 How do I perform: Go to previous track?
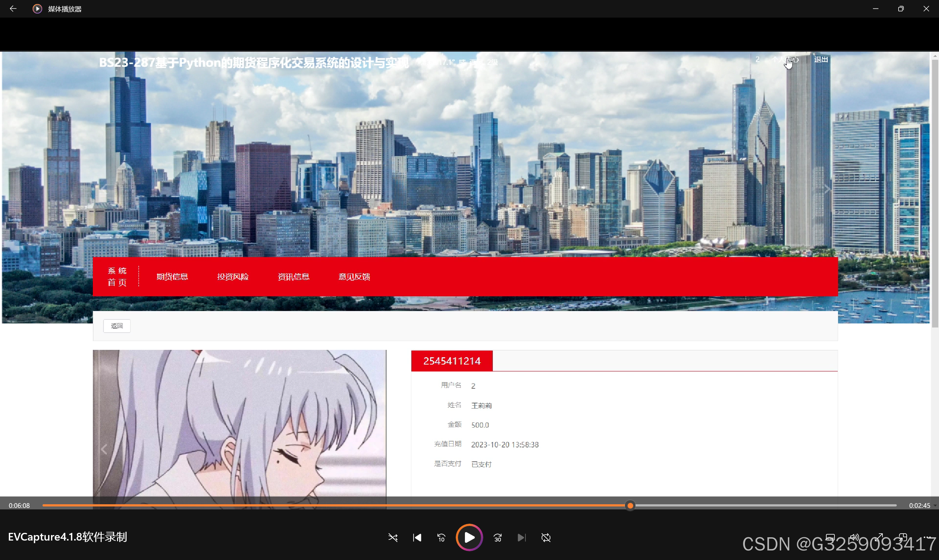click(417, 537)
